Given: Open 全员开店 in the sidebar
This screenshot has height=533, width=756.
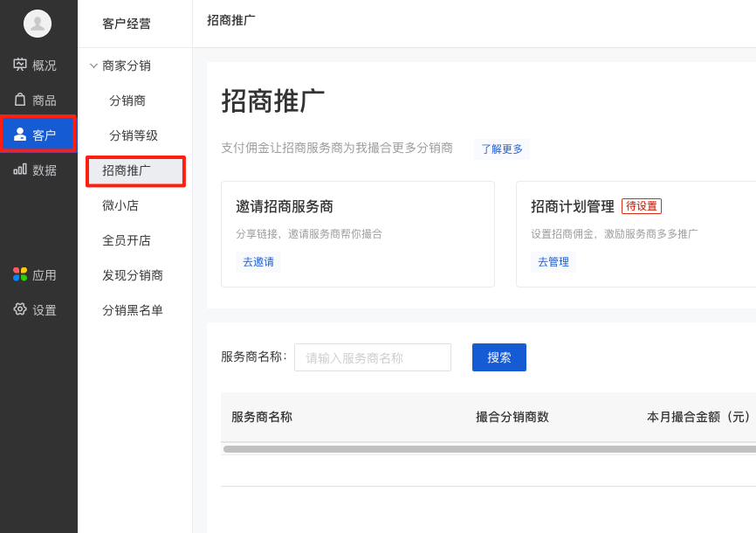Looking at the screenshot, I should pos(127,240).
